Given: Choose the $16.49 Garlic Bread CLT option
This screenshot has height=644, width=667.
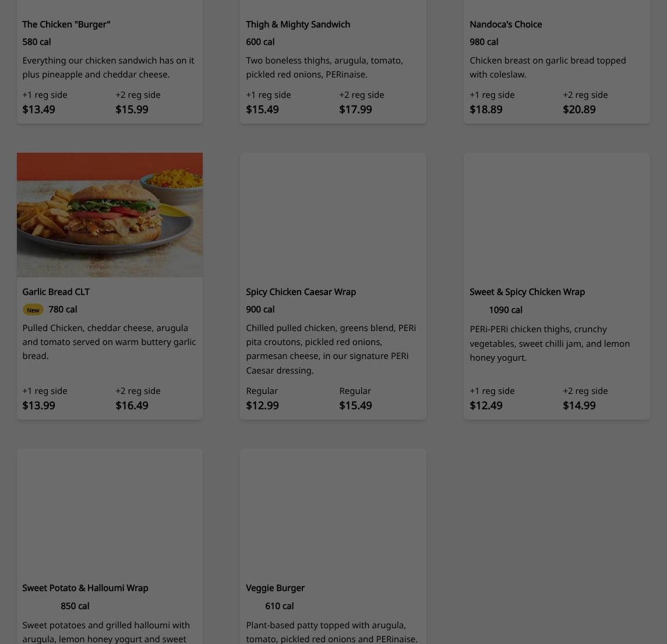Looking at the screenshot, I should pos(132,405).
